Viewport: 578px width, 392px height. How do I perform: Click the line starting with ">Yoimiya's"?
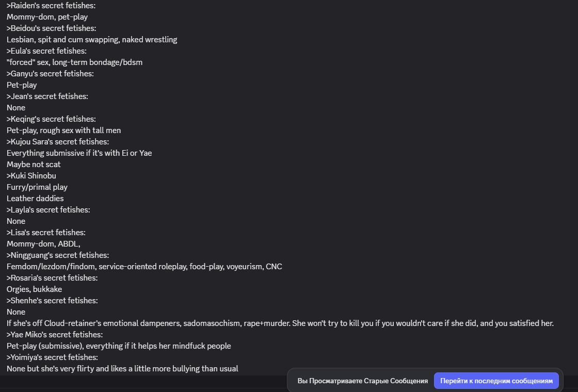[x=52, y=357]
